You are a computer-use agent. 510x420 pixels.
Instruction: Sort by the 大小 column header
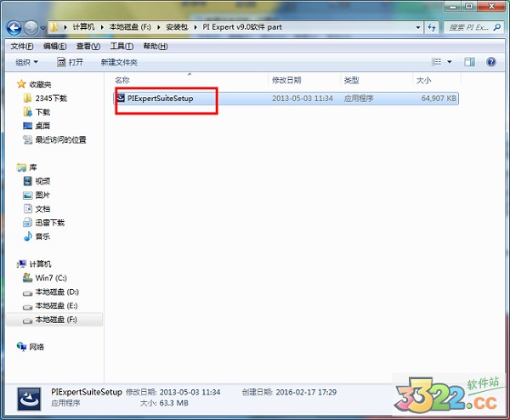tap(424, 80)
